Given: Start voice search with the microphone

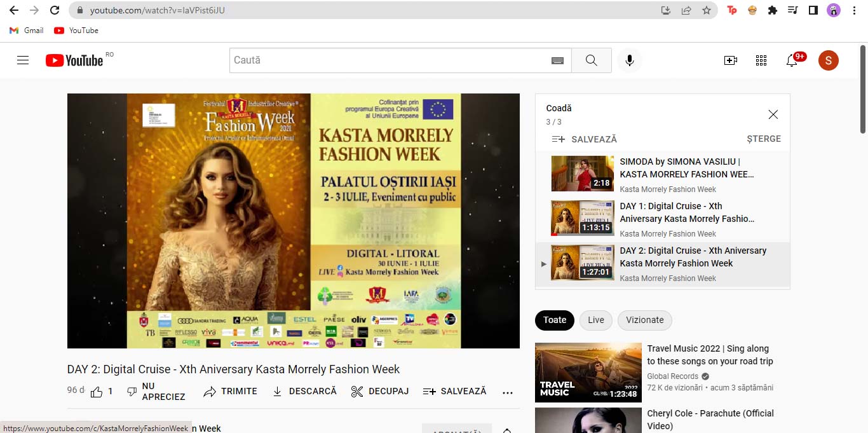Looking at the screenshot, I should [x=630, y=60].
